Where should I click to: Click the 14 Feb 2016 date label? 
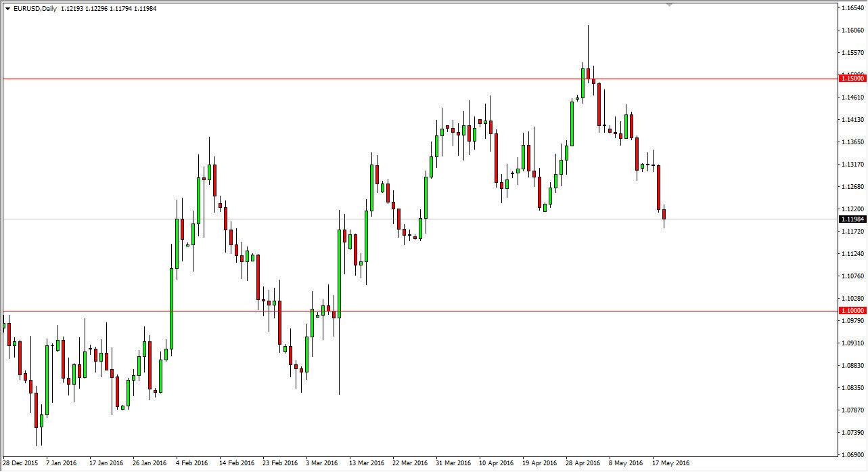[x=237, y=464]
